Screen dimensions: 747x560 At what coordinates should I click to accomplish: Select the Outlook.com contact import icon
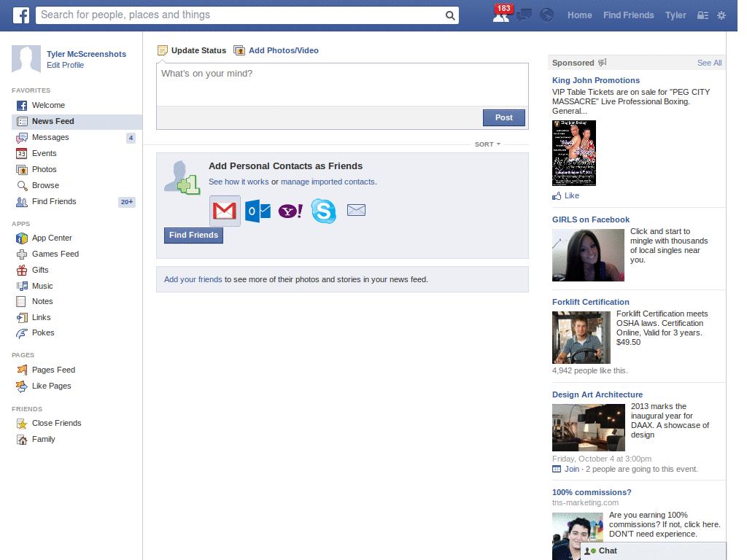257,210
